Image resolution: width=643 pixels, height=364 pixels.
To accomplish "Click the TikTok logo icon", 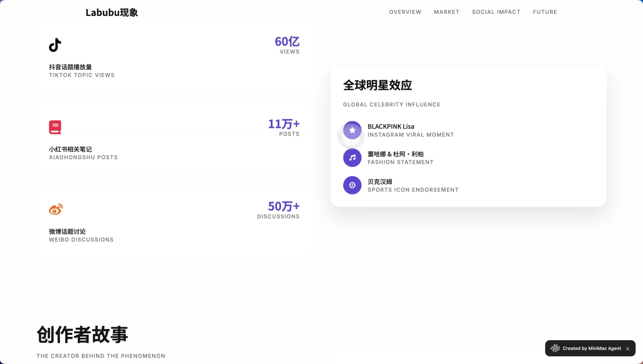I will tap(55, 45).
